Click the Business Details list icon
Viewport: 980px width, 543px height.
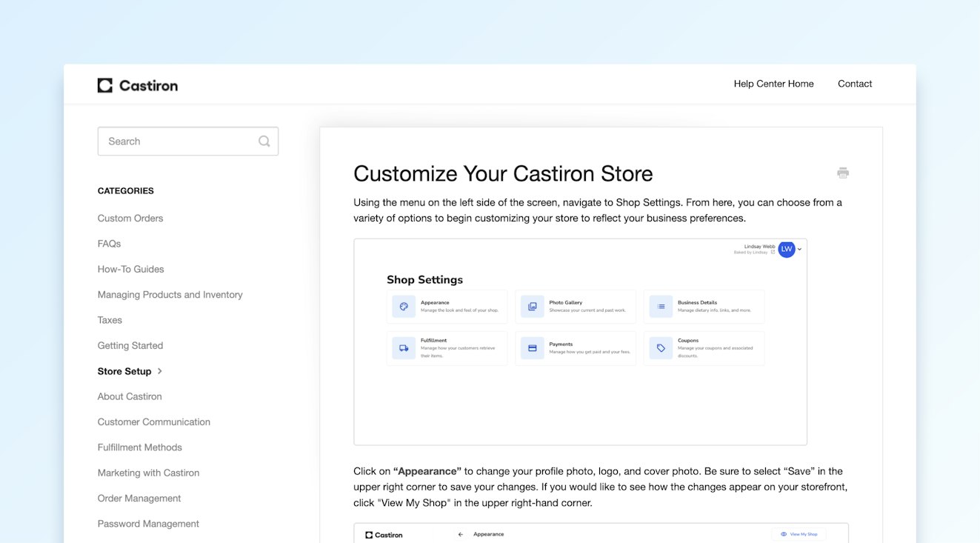(661, 307)
